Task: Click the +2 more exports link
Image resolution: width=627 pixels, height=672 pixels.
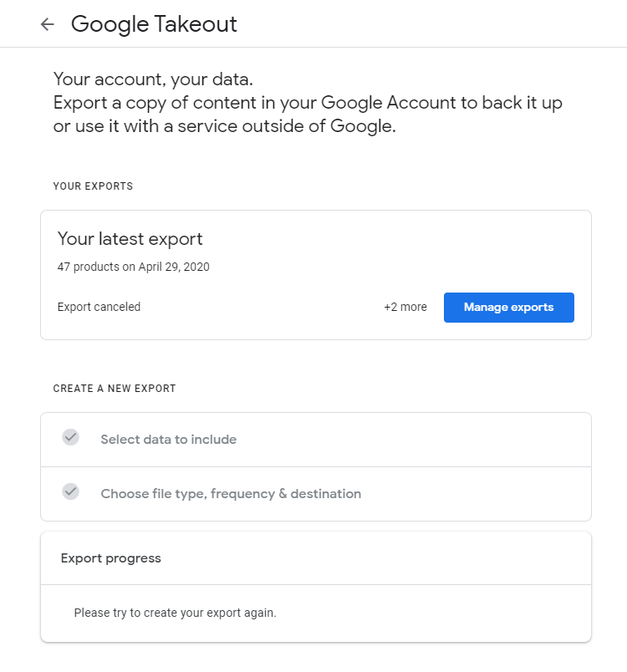Action: 405,308
